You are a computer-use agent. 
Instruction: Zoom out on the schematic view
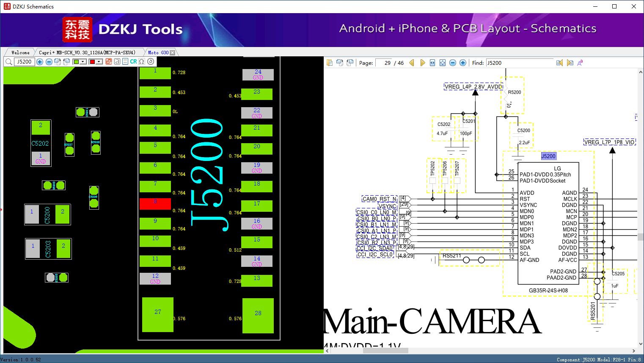tap(453, 63)
